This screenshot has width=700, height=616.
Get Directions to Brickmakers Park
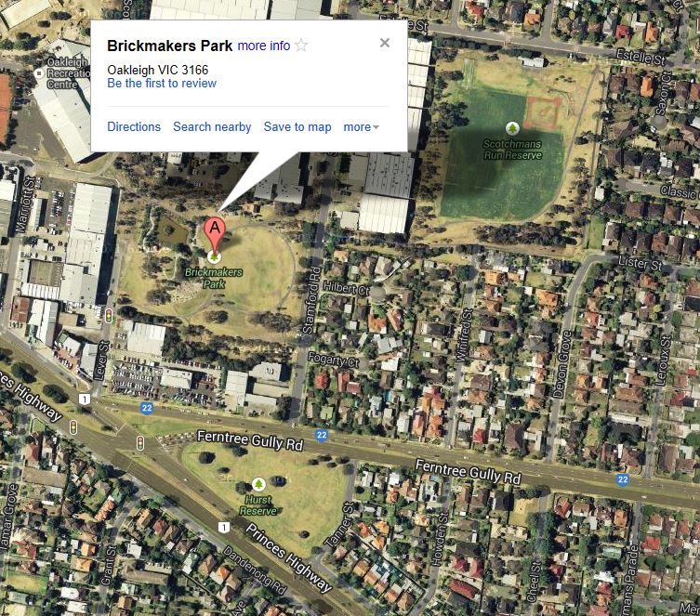pyautogui.click(x=134, y=126)
